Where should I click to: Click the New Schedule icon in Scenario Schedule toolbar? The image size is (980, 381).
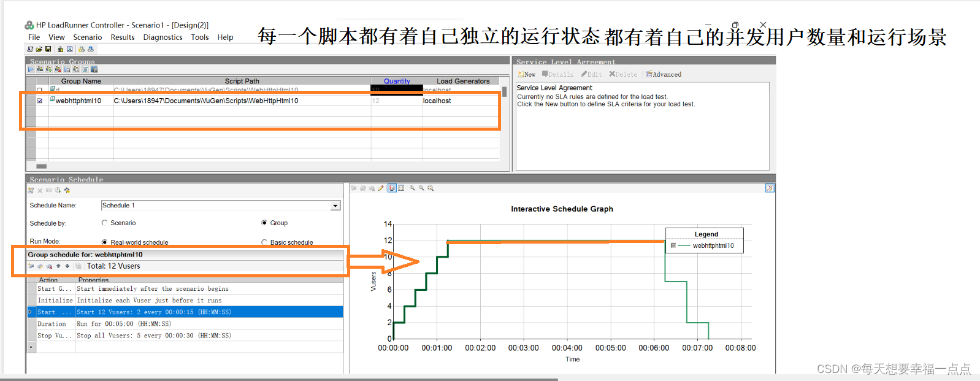pyautogui.click(x=31, y=190)
